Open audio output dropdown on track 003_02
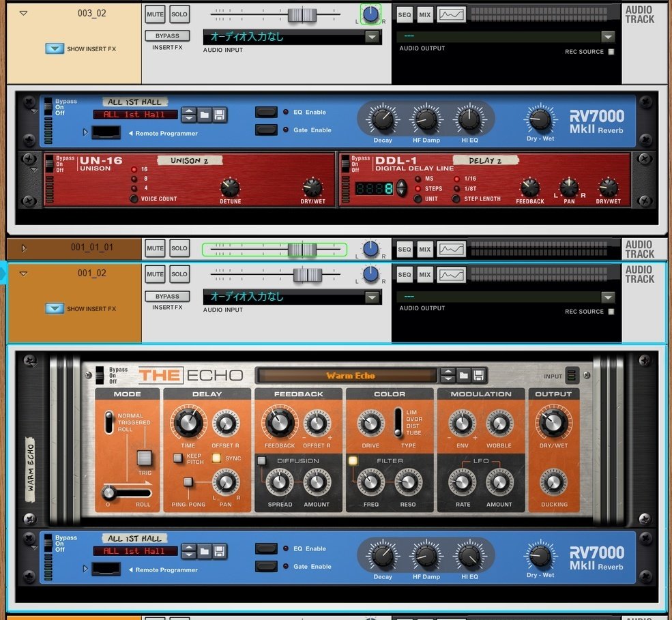The image size is (672, 620). click(608, 37)
